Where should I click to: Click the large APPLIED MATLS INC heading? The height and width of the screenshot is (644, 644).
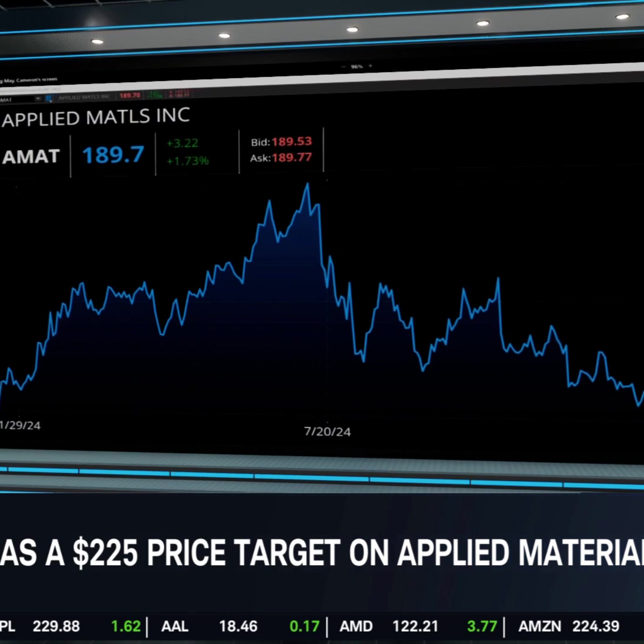[96, 117]
